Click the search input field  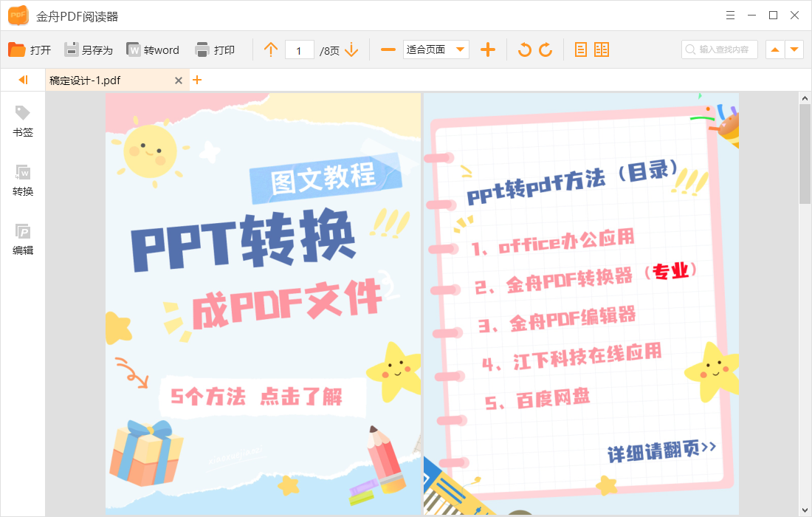720,49
